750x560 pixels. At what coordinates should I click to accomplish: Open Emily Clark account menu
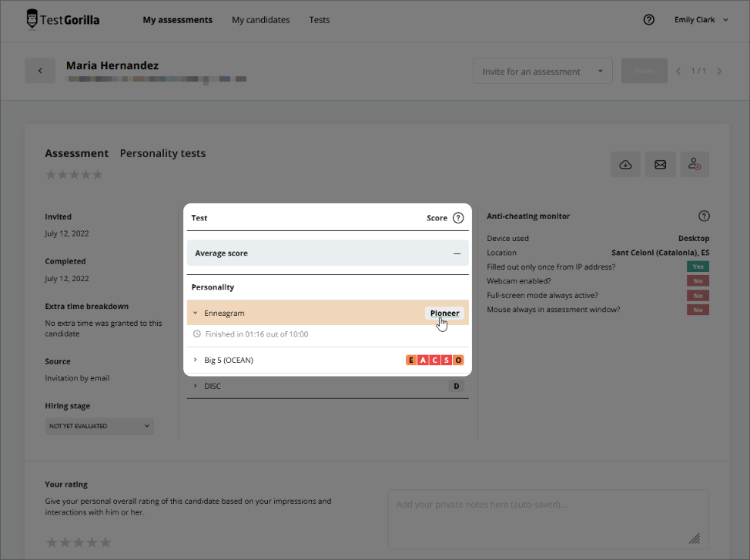701,19
